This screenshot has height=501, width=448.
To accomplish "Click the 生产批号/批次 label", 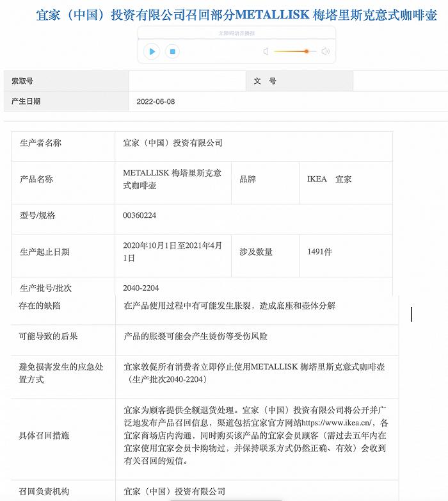I will click(45, 288).
